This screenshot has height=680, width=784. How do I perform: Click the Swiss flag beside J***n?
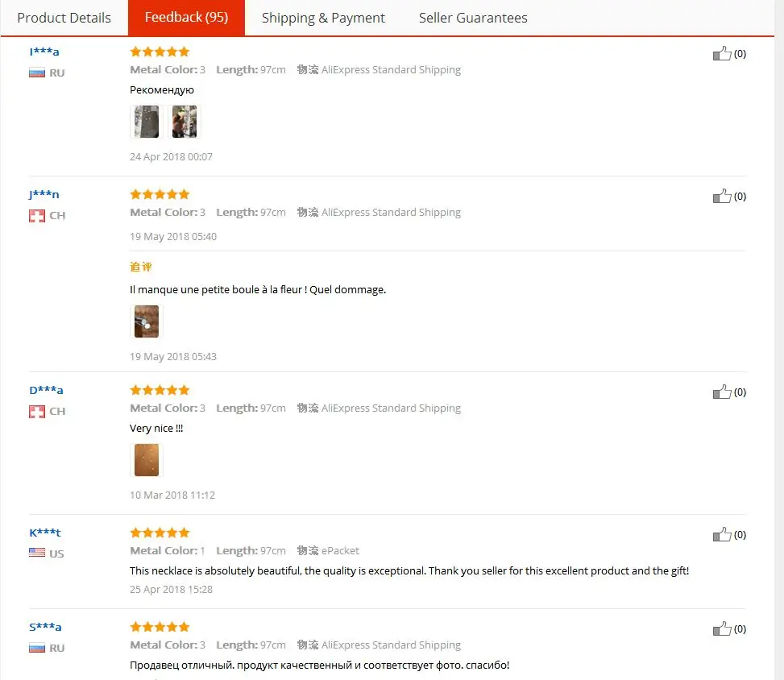pos(37,215)
